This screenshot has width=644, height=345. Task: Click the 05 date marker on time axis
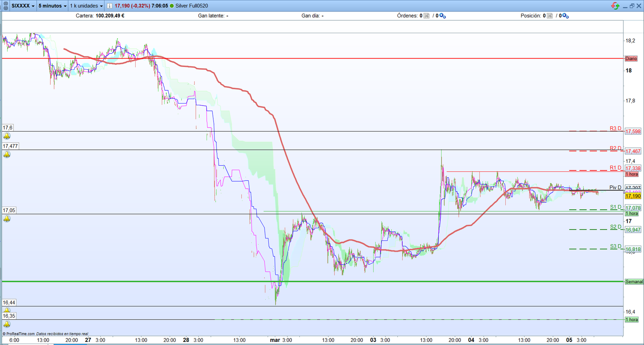point(569,340)
